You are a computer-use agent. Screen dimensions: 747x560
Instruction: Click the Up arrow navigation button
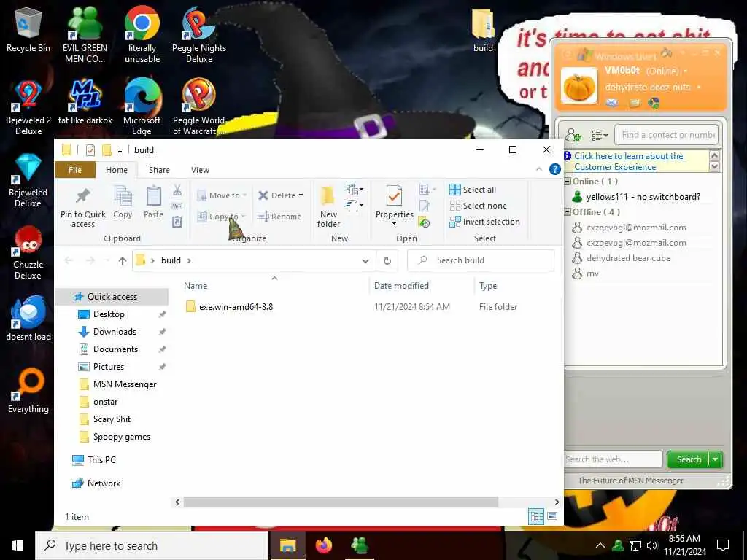coord(123,260)
